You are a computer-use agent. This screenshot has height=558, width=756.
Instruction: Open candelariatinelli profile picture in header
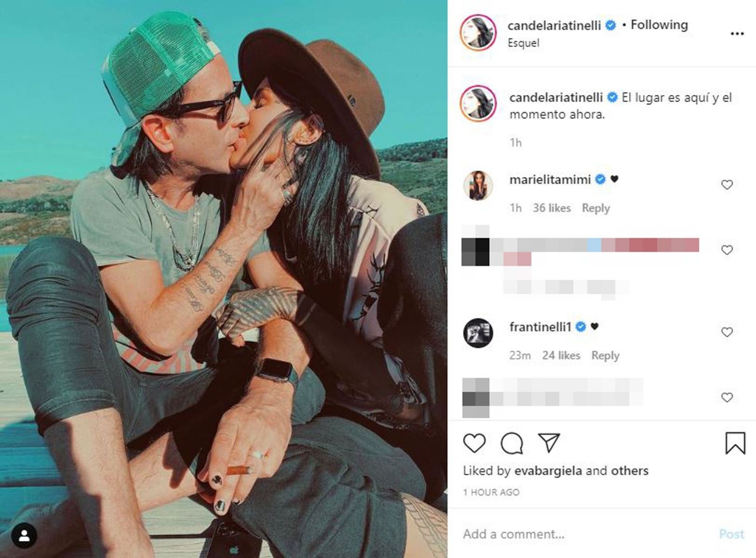tap(478, 33)
